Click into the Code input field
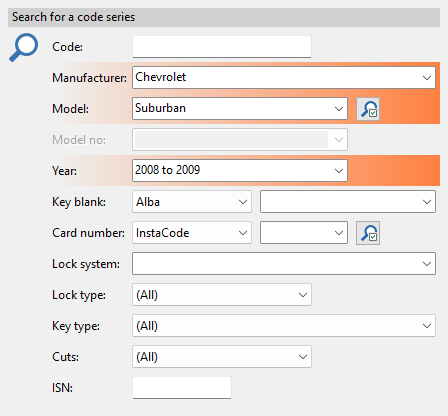Image resolution: width=448 pixels, height=416 pixels. point(222,47)
